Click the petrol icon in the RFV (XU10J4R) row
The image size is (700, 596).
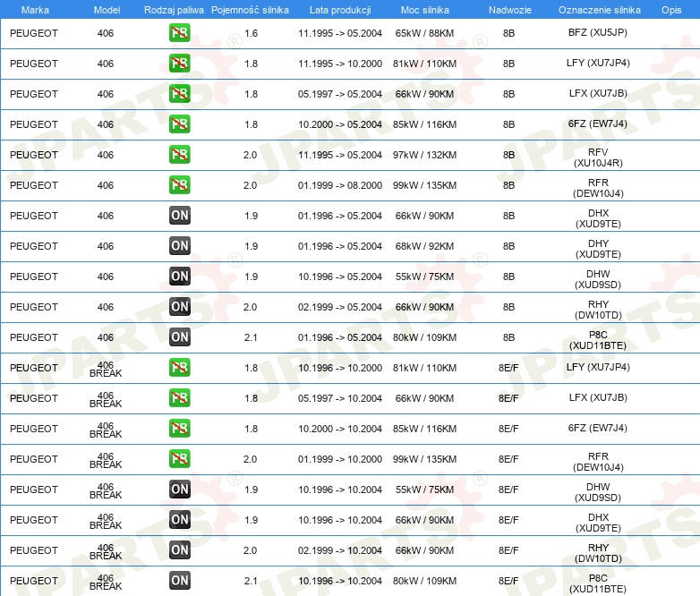[179, 155]
